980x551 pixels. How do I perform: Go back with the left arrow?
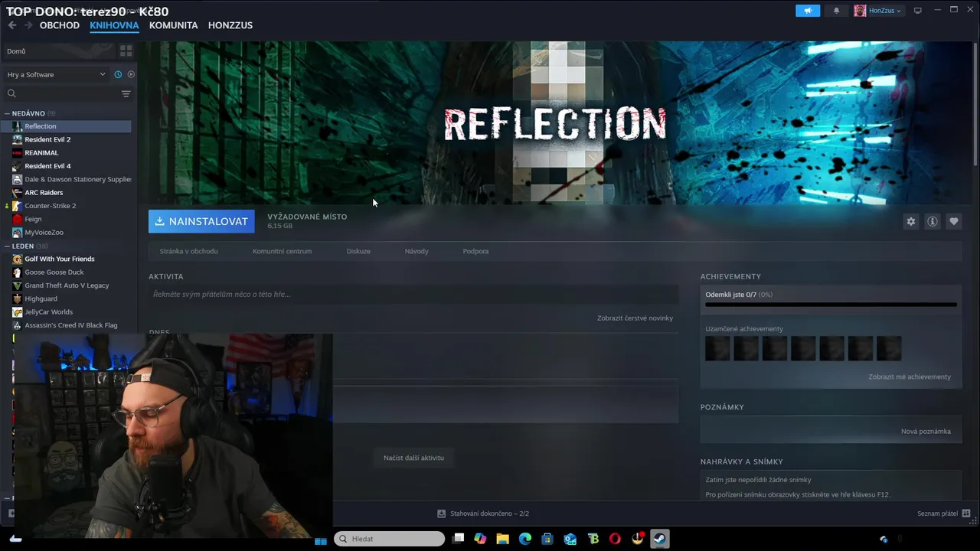[12, 25]
